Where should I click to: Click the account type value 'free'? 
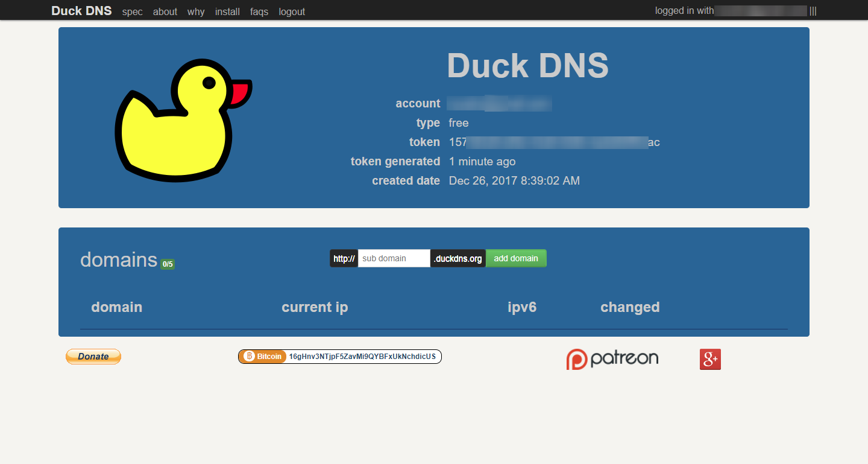[459, 123]
